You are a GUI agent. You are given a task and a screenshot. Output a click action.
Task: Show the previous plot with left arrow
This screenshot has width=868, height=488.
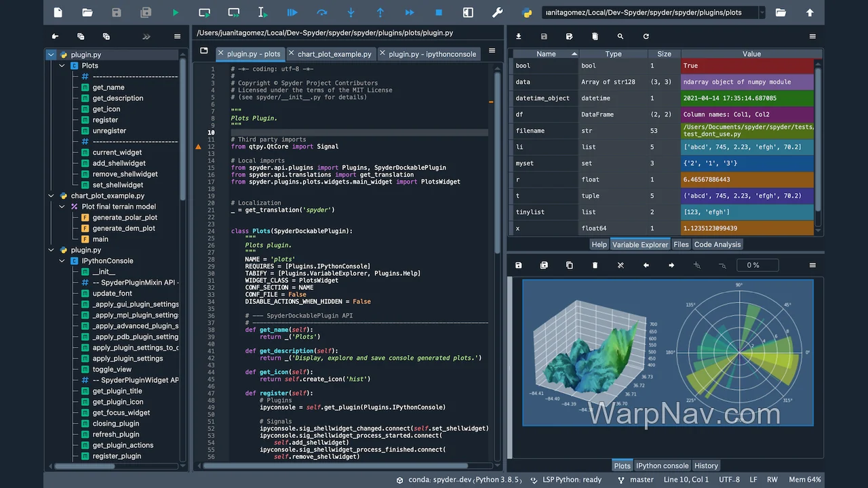[646, 265]
